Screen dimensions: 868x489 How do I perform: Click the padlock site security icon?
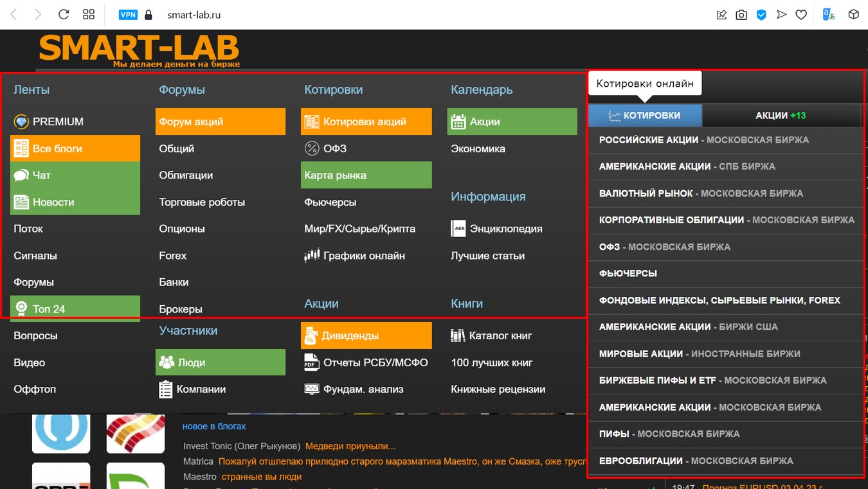[x=149, y=14]
